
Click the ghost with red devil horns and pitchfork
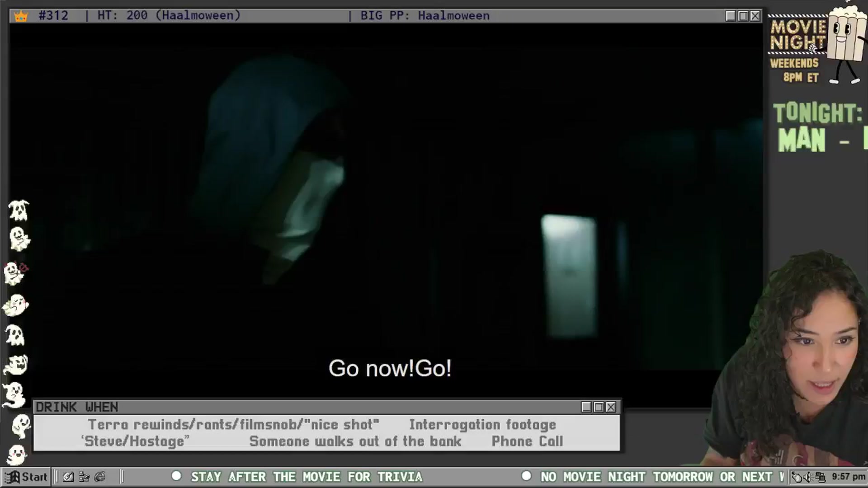[x=15, y=273]
